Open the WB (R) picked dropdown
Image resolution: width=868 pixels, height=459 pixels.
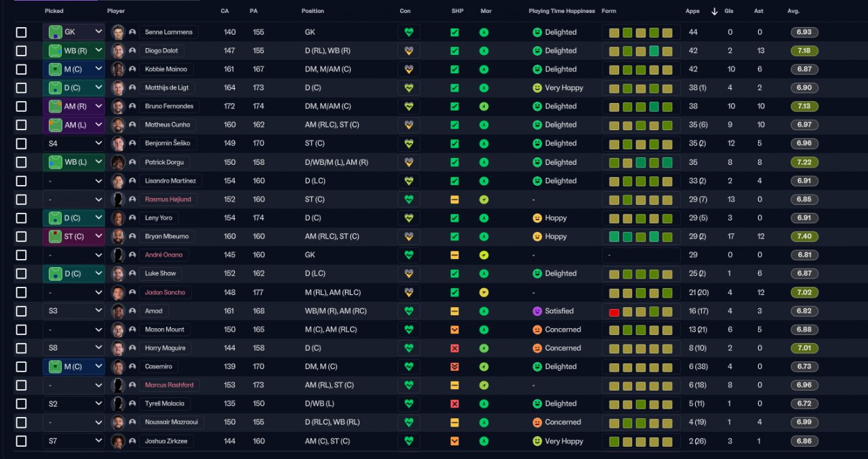74,51
